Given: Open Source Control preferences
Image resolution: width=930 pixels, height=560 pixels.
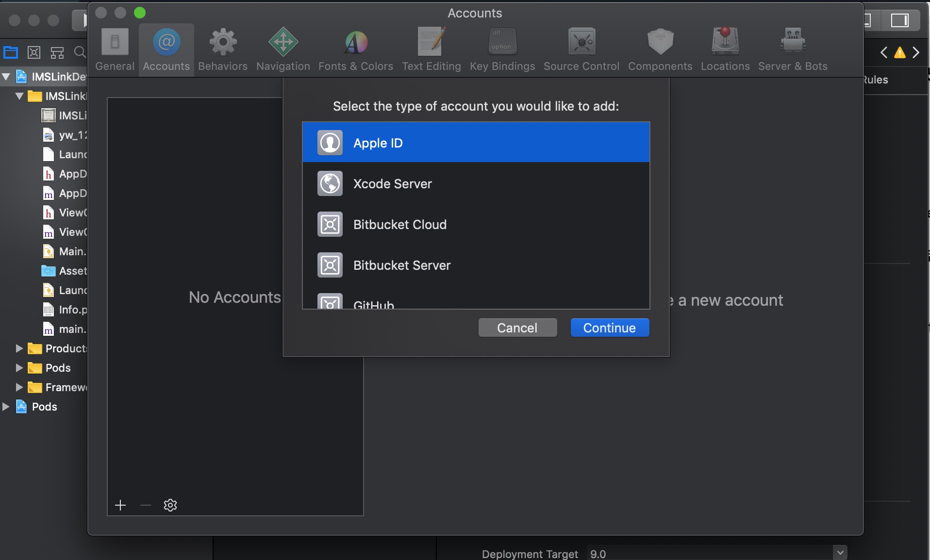Looking at the screenshot, I should click(581, 50).
